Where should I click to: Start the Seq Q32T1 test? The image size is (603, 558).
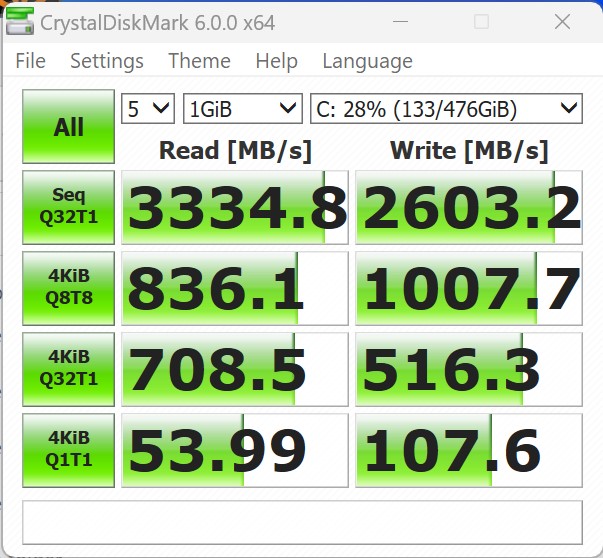tap(68, 207)
